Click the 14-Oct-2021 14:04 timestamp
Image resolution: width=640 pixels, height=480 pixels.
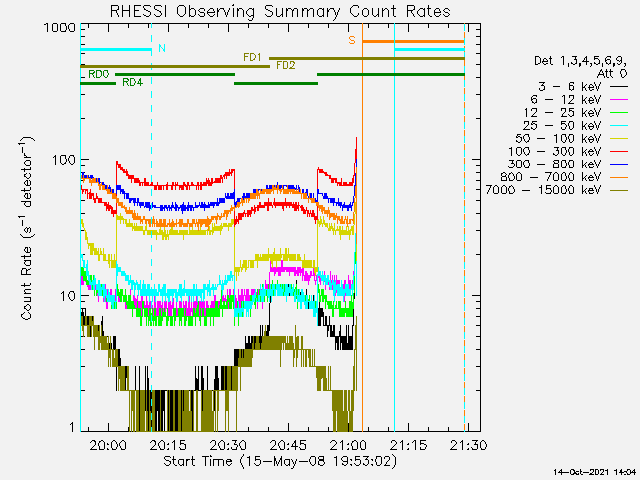click(x=595, y=472)
